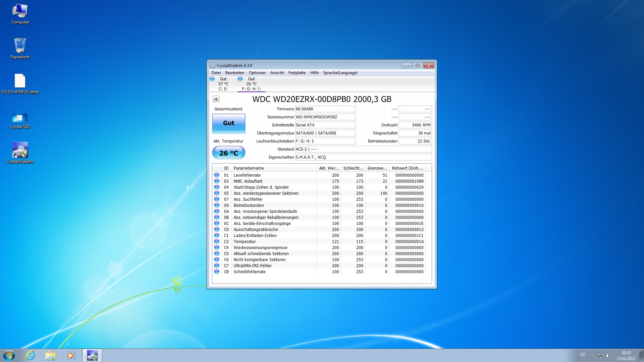The height and width of the screenshot is (362, 644).
Task: Click the volume speaker tray icon
Action: 608,356
